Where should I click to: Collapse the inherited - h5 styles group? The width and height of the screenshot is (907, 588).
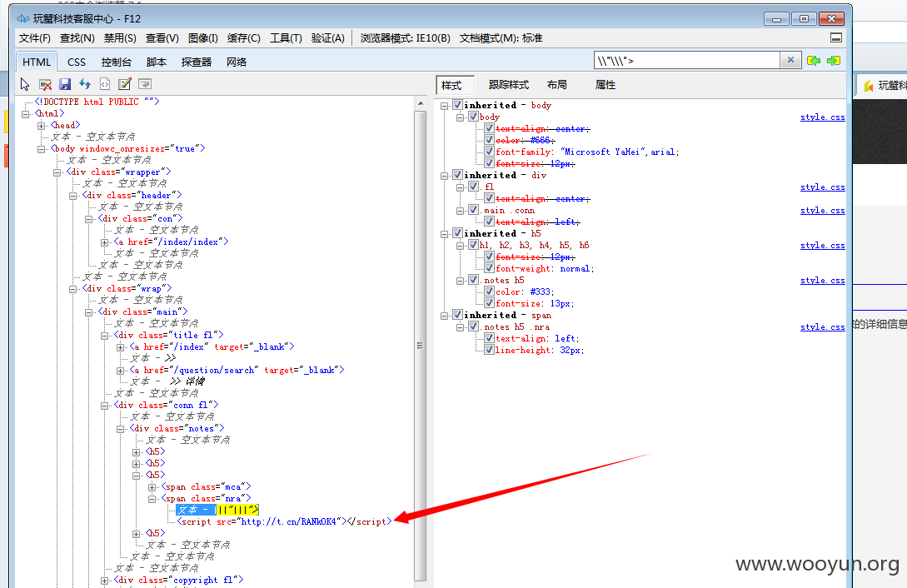pyautogui.click(x=444, y=233)
